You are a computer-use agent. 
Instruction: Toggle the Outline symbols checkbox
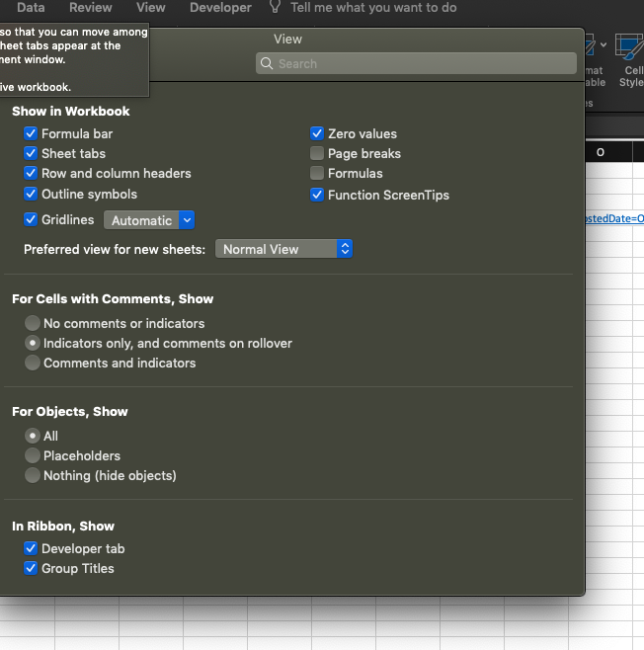tap(31, 194)
